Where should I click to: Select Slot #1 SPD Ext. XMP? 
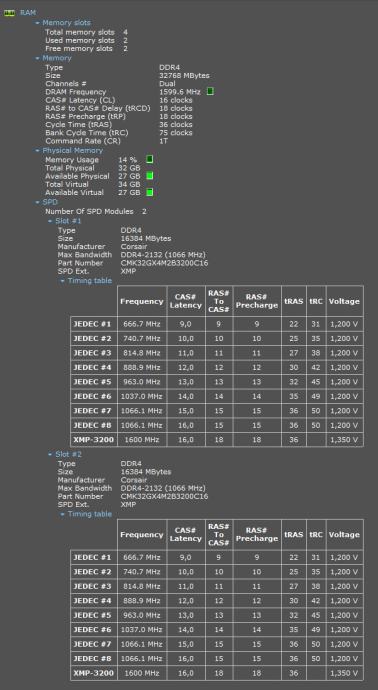click(128, 271)
